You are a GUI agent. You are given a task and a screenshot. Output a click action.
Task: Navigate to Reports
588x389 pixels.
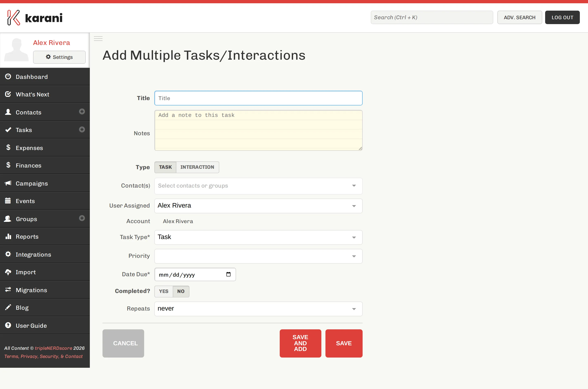[x=45, y=236]
